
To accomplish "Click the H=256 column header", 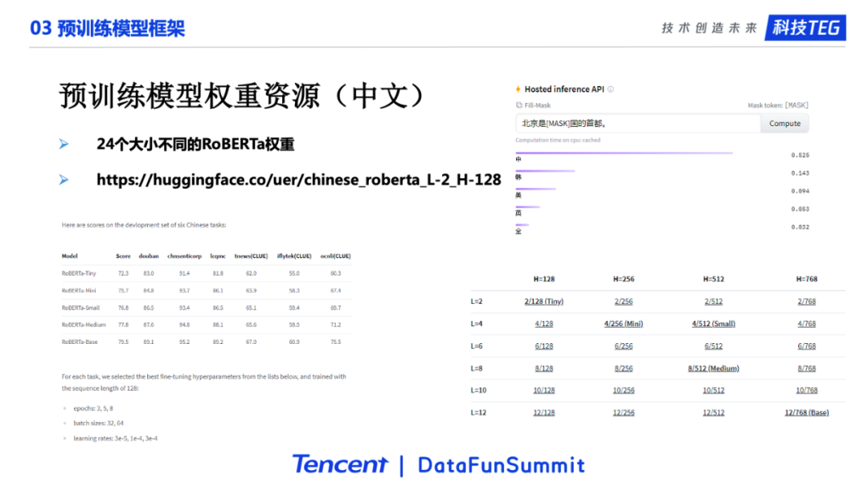I will click(624, 279).
